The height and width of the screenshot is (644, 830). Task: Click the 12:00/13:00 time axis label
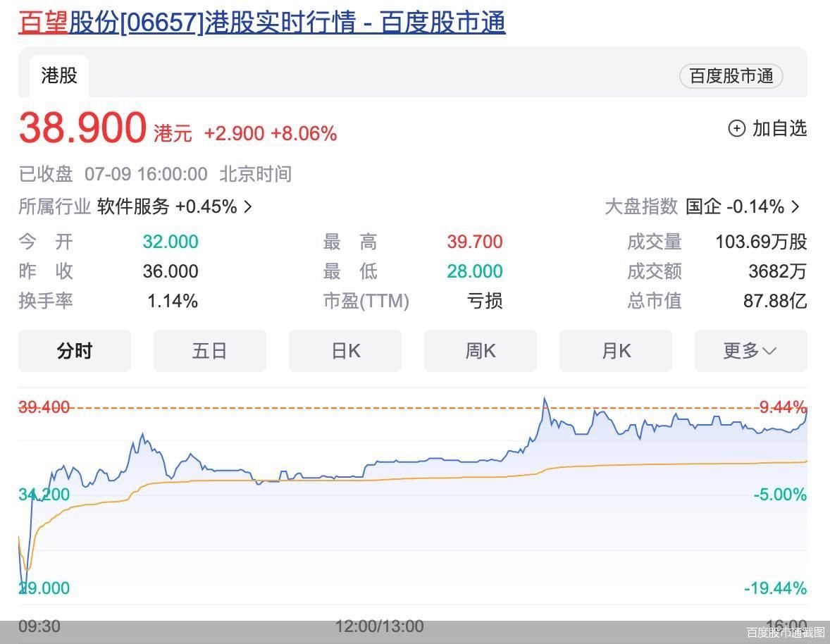380,626
